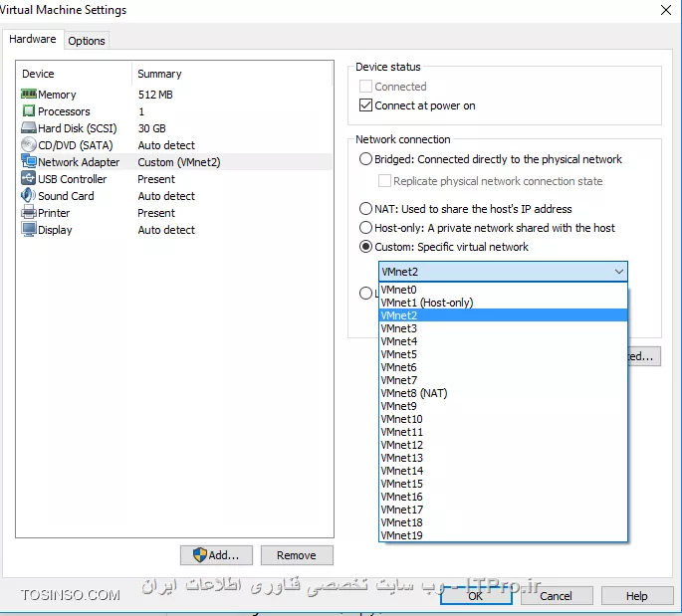Confirm settings with the OK button
Screen dimensions: 682x616
[x=476, y=595]
